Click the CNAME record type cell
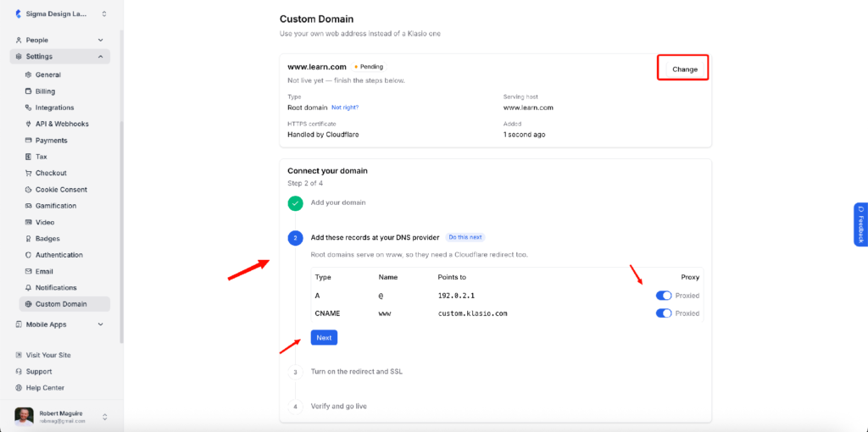This screenshot has height=432, width=868. 327,313
